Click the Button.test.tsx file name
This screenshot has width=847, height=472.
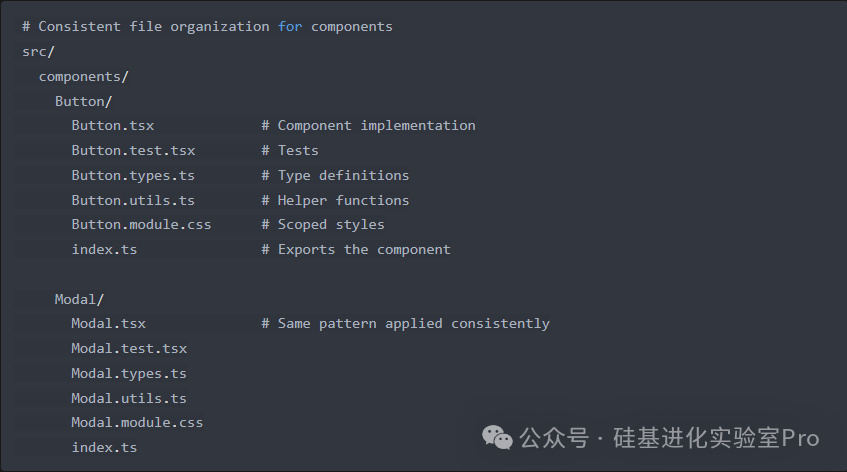[x=133, y=150]
